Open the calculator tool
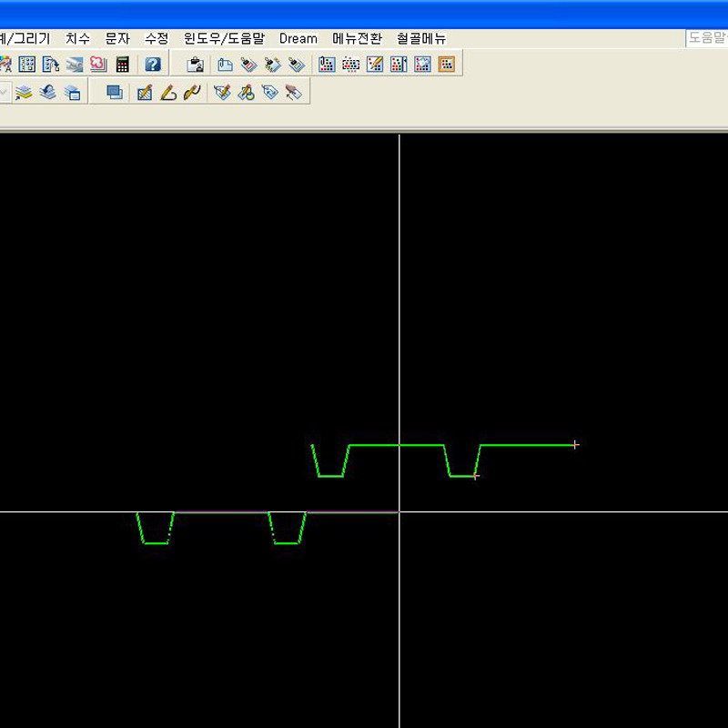The width and height of the screenshot is (728, 728). (x=123, y=65)
